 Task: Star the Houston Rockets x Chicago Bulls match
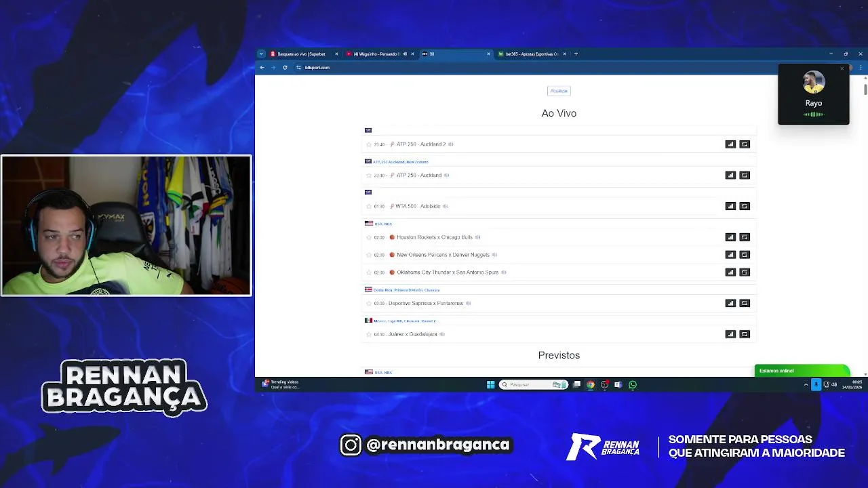pyautogui.click(x=369, y=237)
